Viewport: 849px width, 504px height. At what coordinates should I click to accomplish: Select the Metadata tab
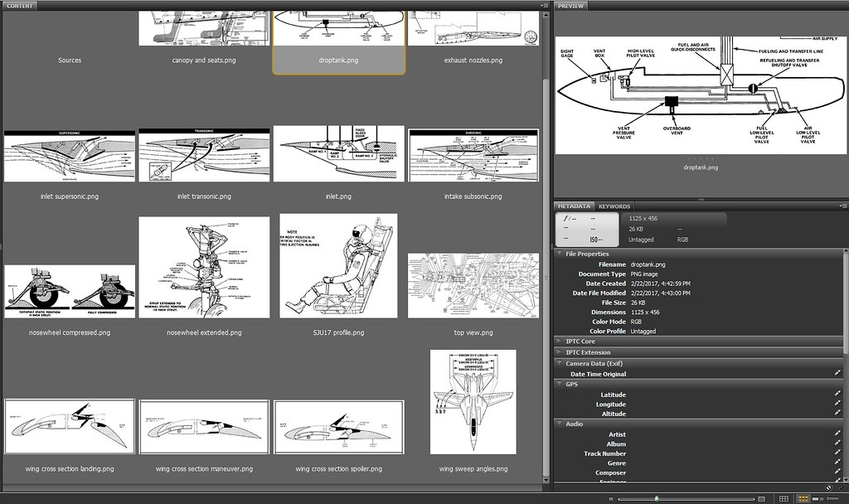coord(574,206)
